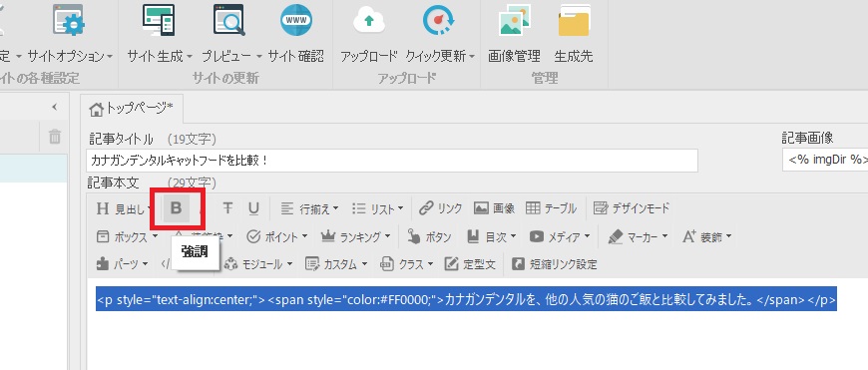Open 画像管理 image manager icon

[514, 21]
